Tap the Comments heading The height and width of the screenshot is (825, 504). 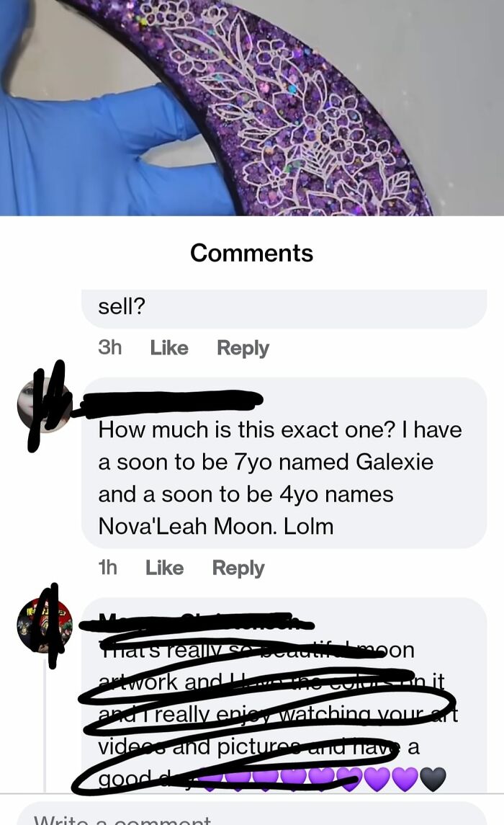coord(252,253)
